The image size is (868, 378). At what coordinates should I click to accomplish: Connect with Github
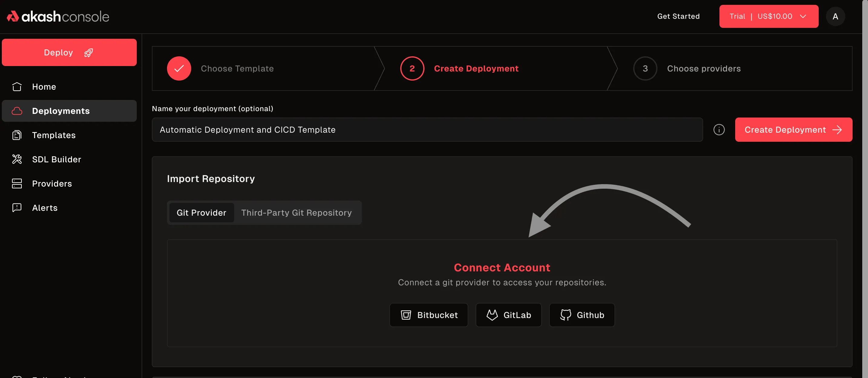click(x=581, y=315)
